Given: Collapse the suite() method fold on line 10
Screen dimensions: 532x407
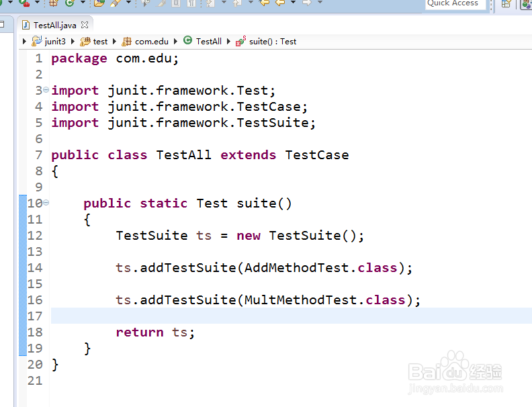Looking at the screenshot, I should [x=46, y=203].
